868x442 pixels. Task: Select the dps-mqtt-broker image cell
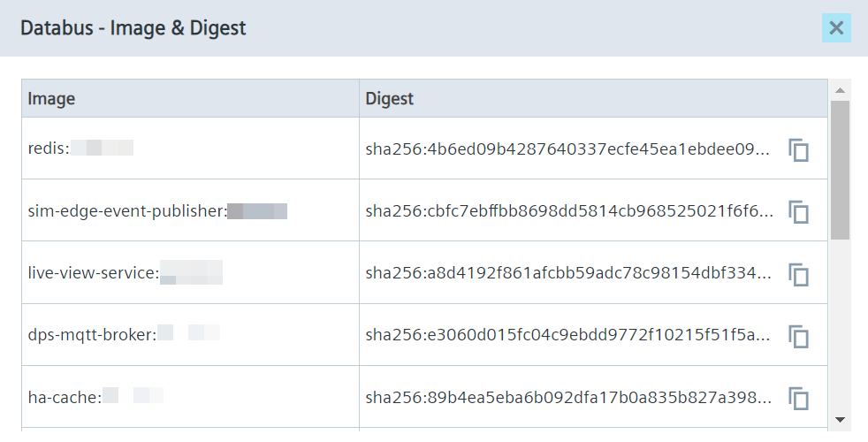click(x=190, y=334)
